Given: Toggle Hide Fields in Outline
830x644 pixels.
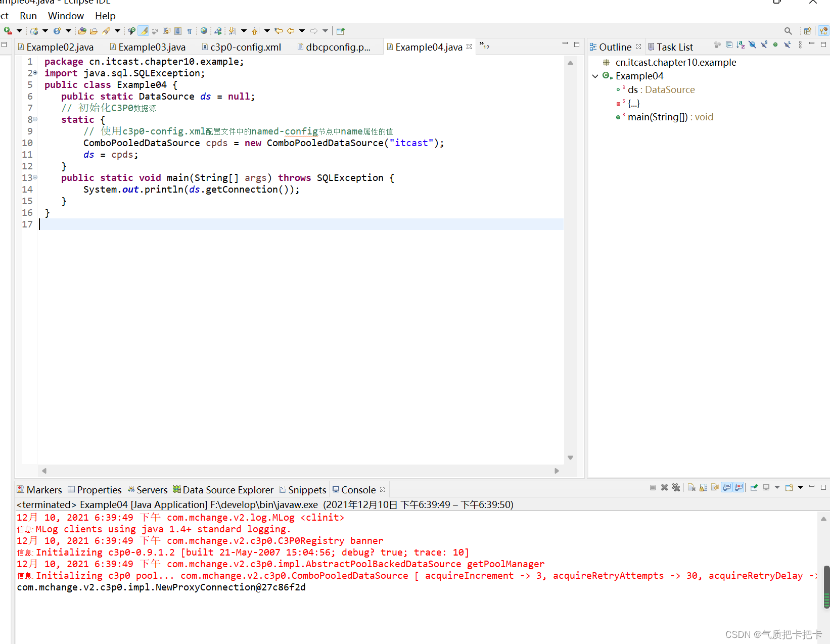Looking at the screenshot, I should tap(752, 45).
